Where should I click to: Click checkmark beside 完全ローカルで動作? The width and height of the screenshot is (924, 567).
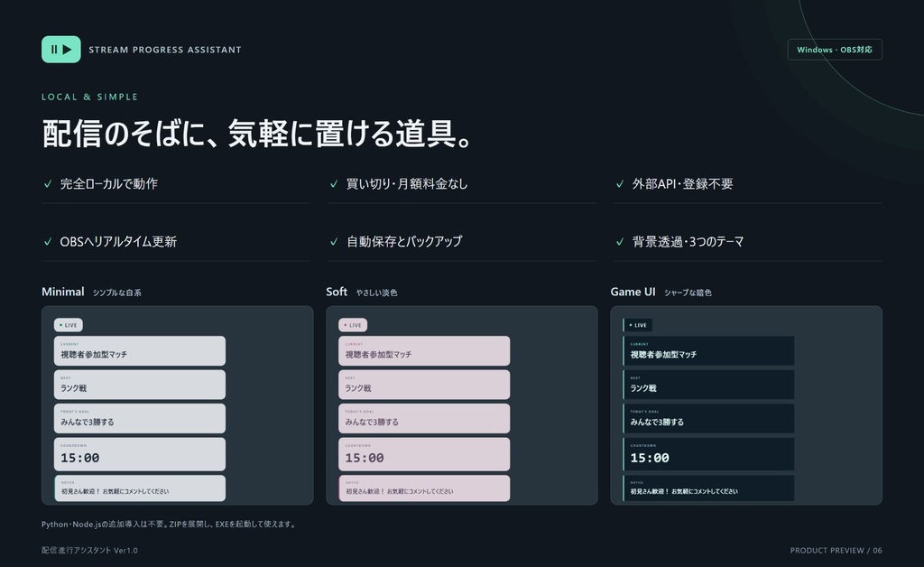[x=48, y=184]
